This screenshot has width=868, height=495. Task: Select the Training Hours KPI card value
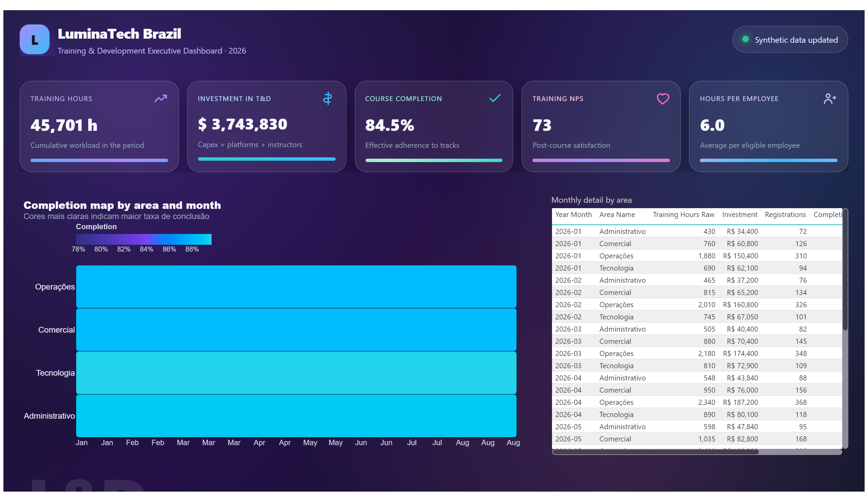pos(64,125)
